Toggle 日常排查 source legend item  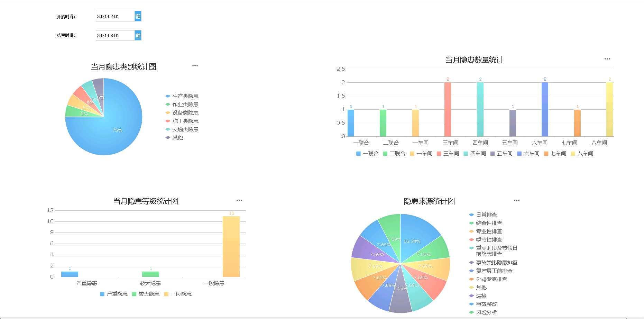tap(483, 215)
